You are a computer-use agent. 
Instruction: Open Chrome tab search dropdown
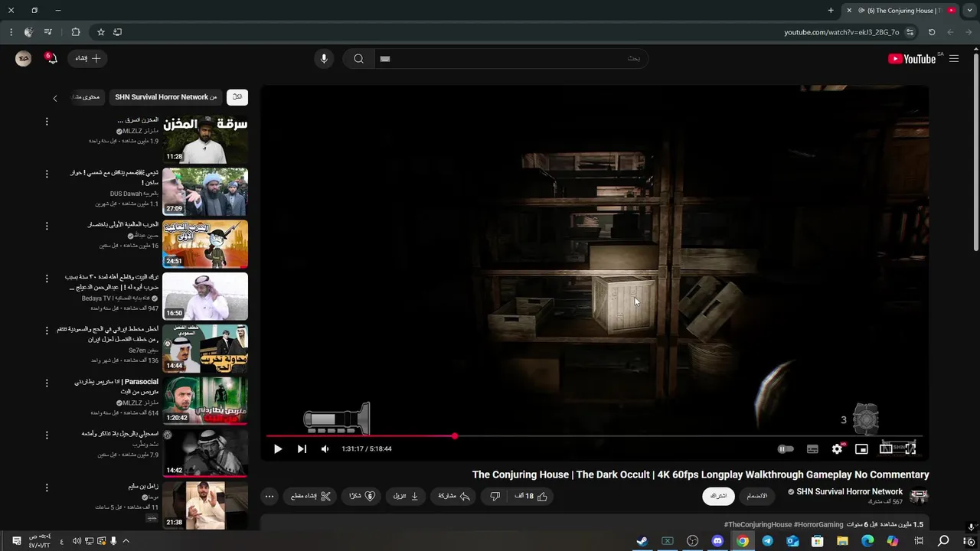968,11
